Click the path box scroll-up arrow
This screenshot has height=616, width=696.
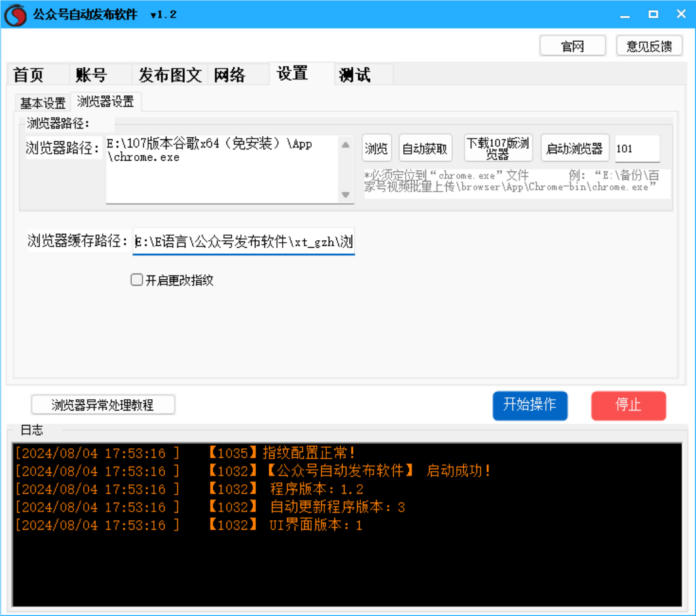(x=346, y=144)
